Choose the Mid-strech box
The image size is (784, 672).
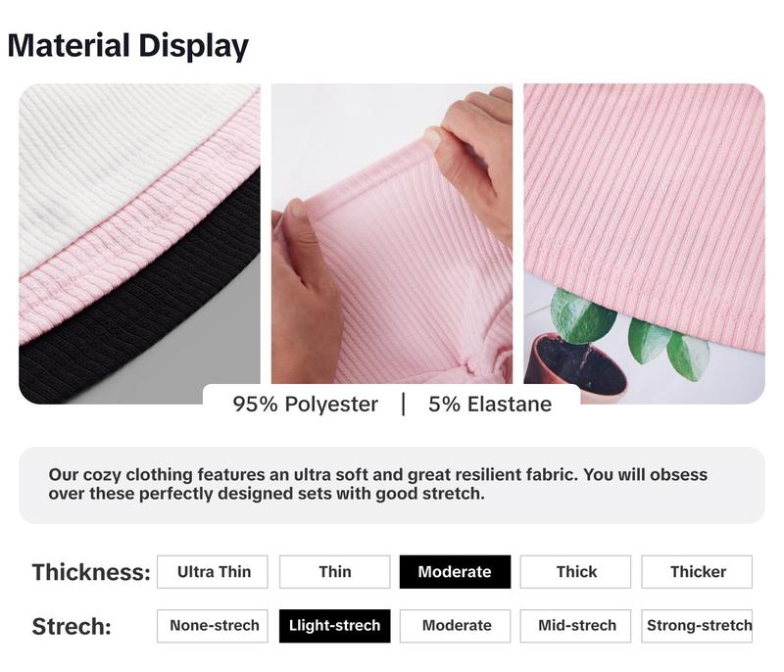(575, 626)
